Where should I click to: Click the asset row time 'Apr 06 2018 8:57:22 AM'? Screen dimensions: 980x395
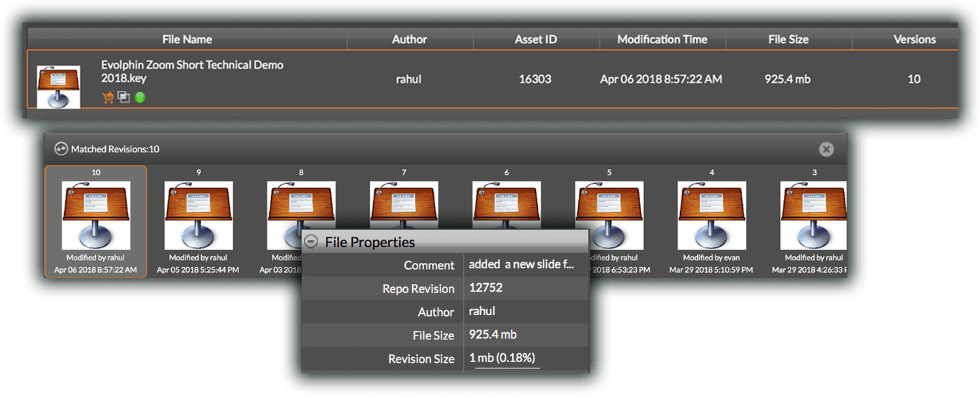(661, 79)
